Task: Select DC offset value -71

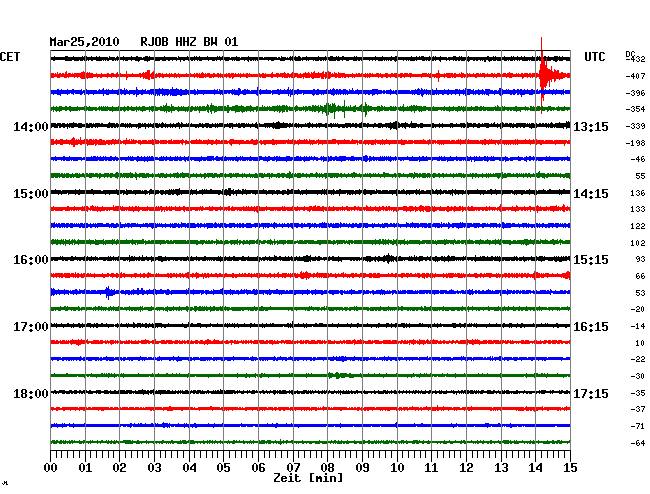Action: (x=638, y=426)
